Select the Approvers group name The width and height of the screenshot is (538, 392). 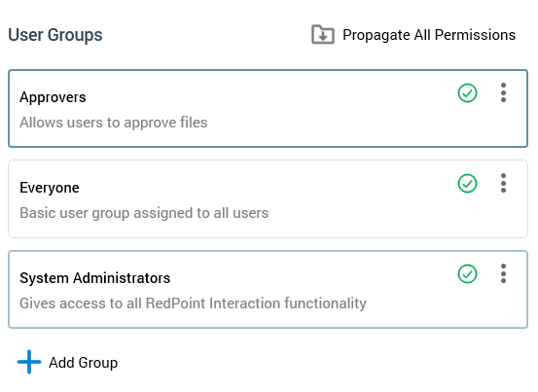pyautogui.click(x=53, y=97)
